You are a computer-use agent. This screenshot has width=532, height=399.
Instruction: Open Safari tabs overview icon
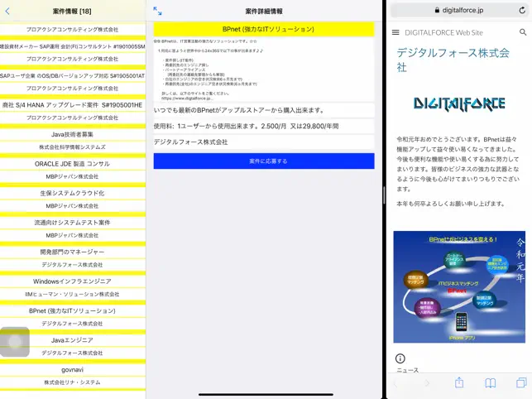tap(521, 382)
